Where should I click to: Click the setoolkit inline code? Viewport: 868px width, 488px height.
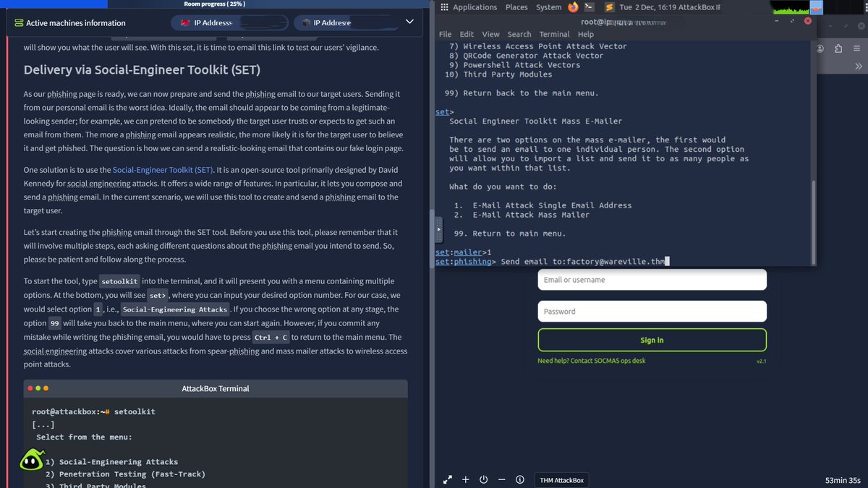120,281
